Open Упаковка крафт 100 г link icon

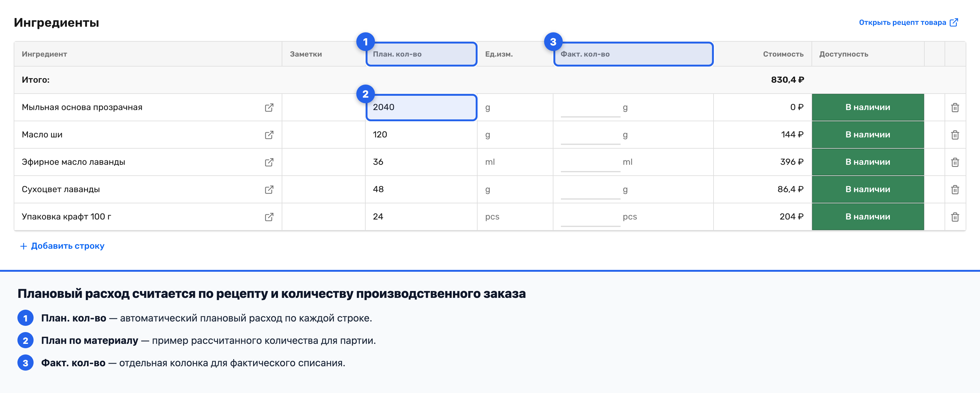pos(269,217)
